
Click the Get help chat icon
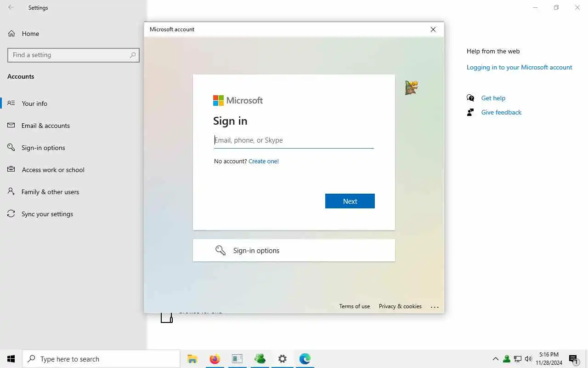click(x=470, y=98)
